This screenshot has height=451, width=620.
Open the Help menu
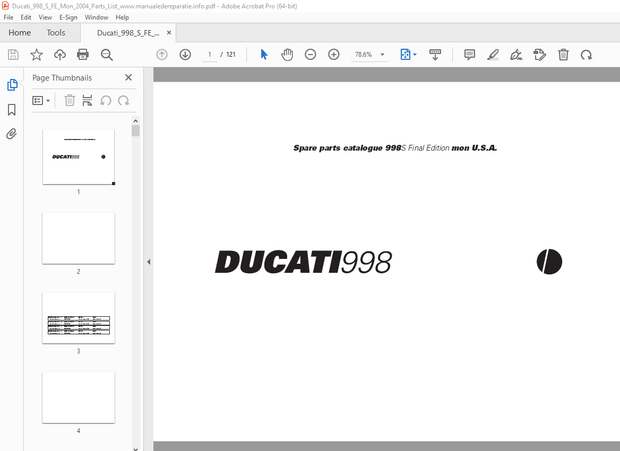pyautogui.click(x=122, y=17)
